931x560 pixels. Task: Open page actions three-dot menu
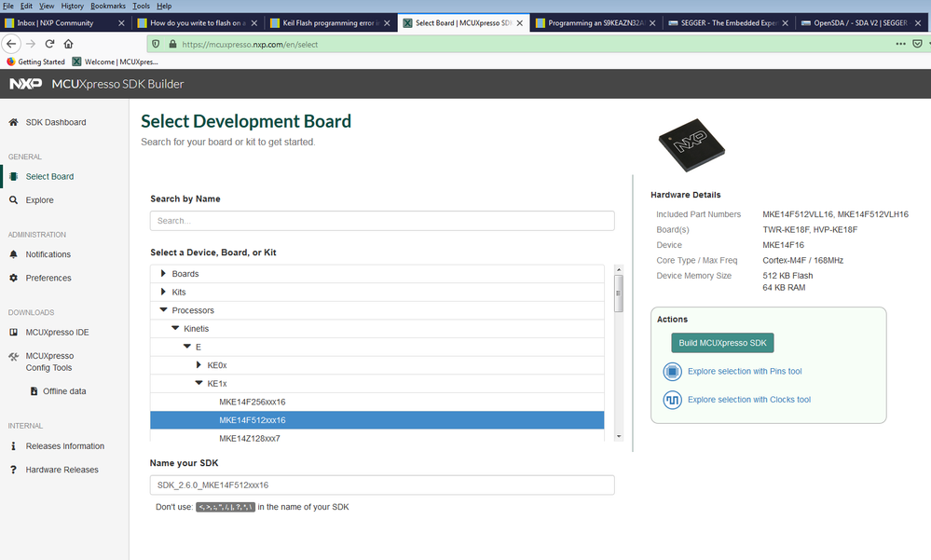(x=901, y=44)
